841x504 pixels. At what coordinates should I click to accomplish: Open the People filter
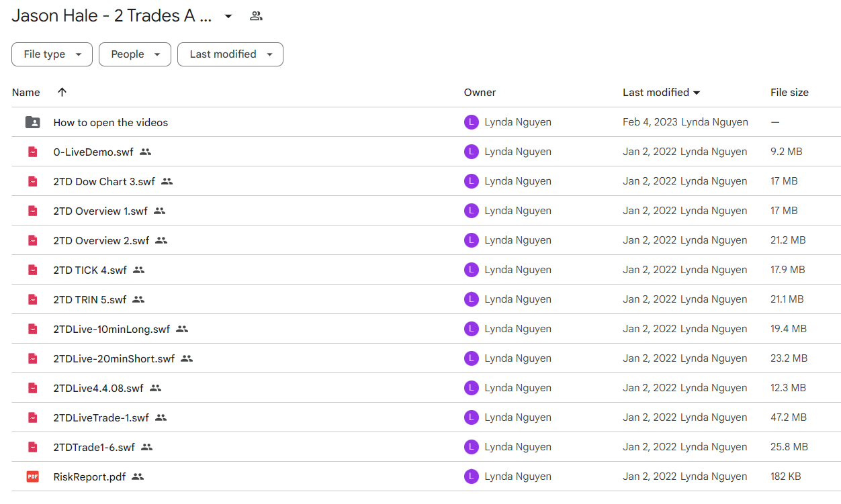[x=135, y=54]
